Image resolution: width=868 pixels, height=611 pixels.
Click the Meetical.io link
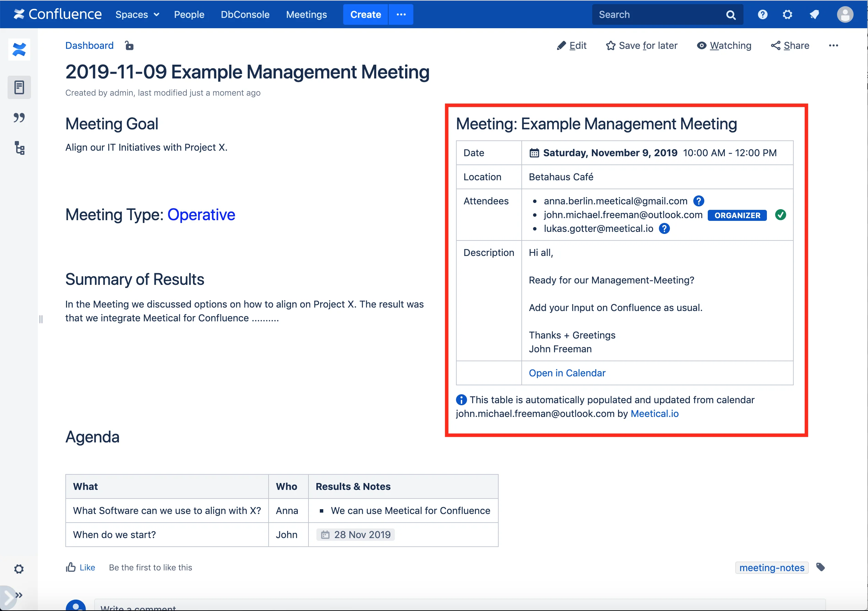[x=654, y=414]
